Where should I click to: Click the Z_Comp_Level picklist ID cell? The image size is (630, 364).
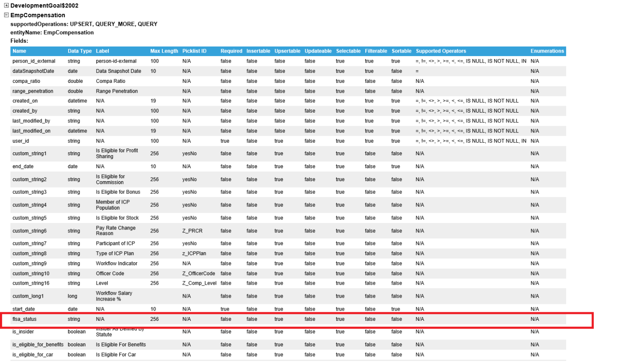click(199, 283)
